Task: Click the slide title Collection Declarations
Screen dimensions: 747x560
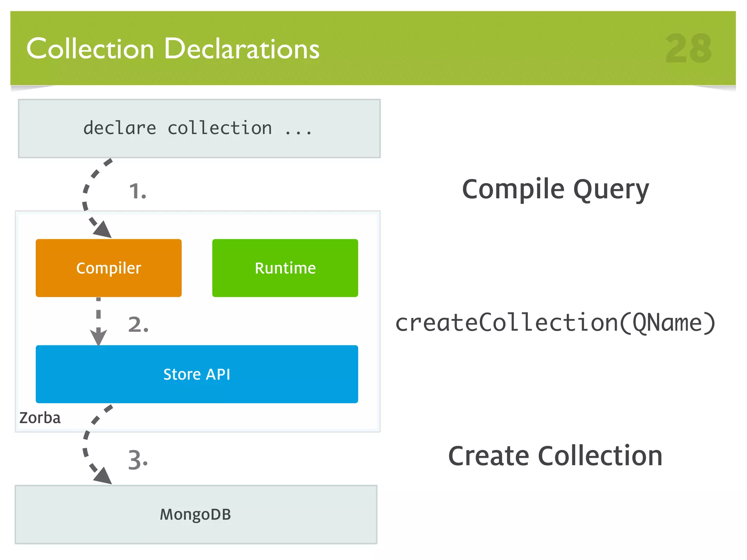Action: [173, 48]
